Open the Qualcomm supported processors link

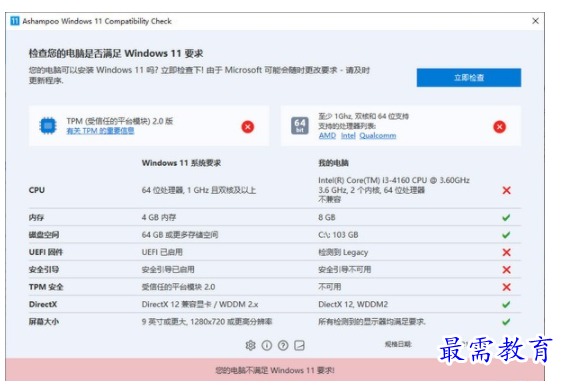[x=378, y=136]
